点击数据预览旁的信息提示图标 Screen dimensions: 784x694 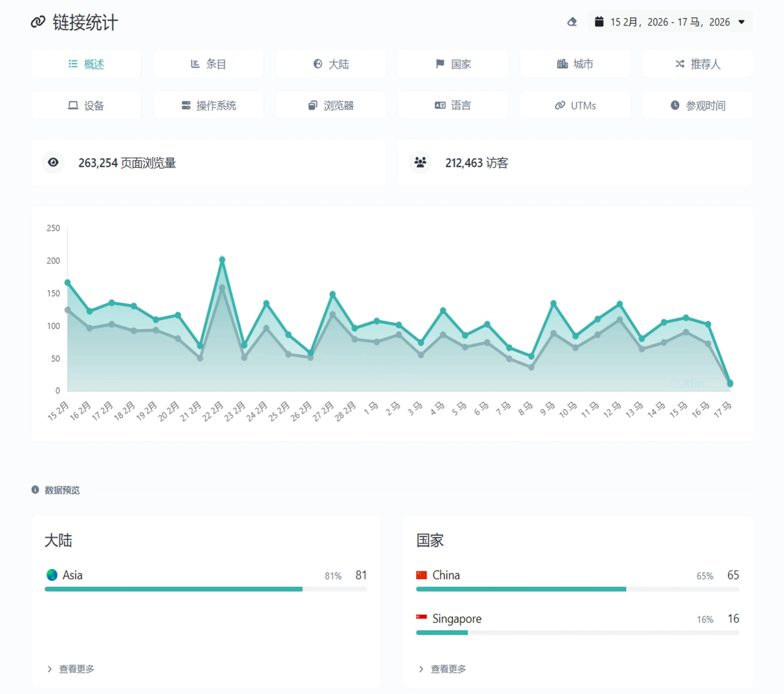click(x=36, y=490)
